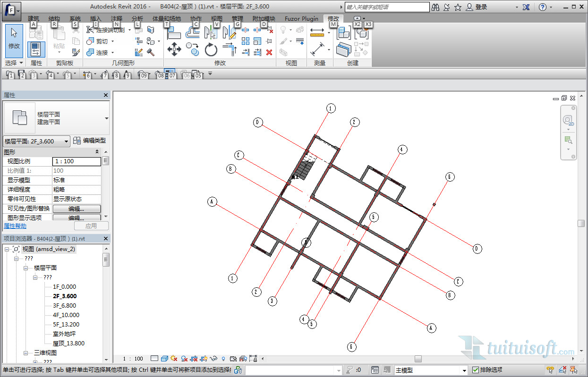Click the 2D navigation wheel in the view
Image resolution: width=588 pixels, height=377 pixels.
coord(568,120)
